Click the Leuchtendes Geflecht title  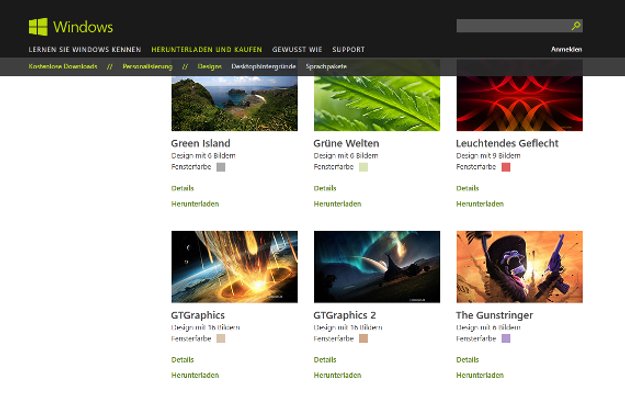tap(507, 143)
